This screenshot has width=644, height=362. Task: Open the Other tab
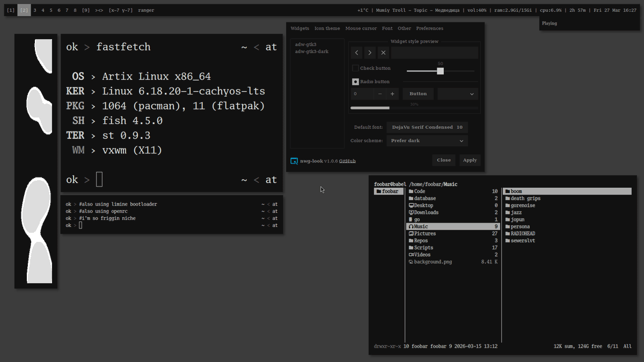point(405,28)
